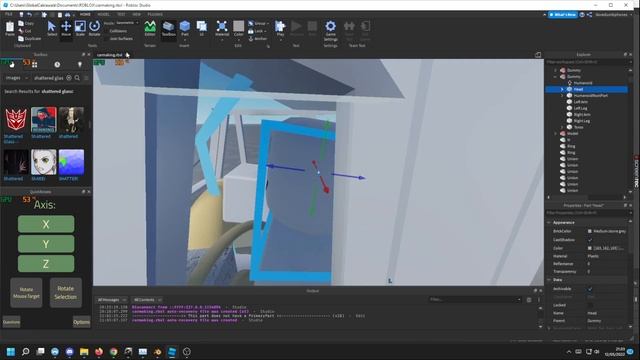Screen dimensions: 640x360
Task: Toggle CastShadow property checkbox
Action: [x=589, y=240]
